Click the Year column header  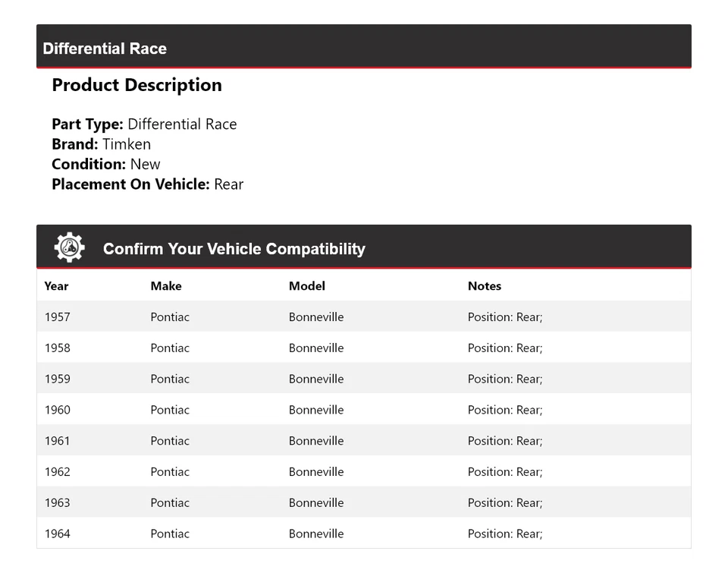56,286
